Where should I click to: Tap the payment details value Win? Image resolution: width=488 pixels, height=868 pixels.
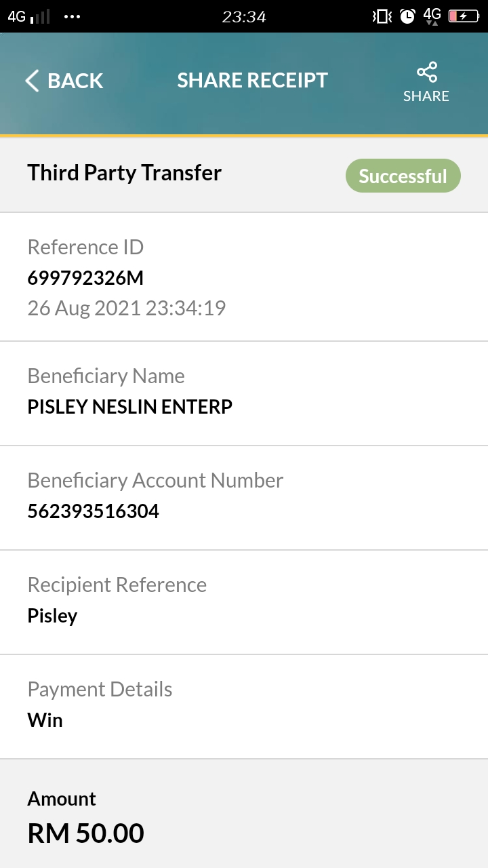pos(45,720)
